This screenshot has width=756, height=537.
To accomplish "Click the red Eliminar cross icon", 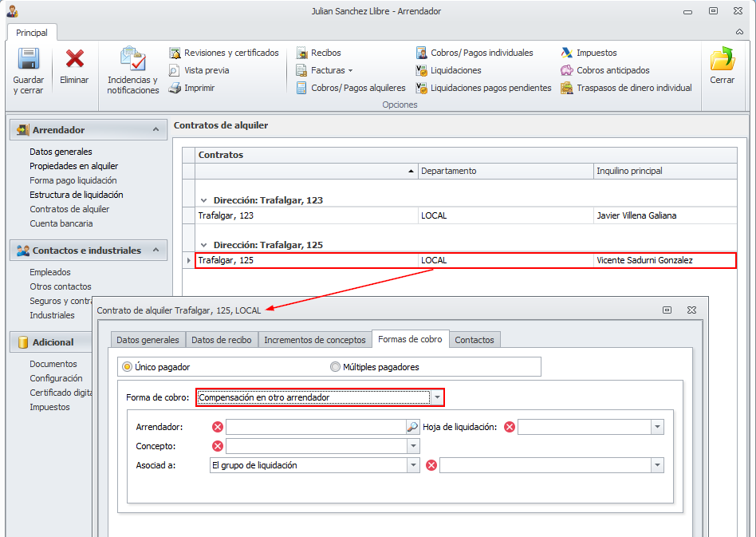I will [75, 58].
